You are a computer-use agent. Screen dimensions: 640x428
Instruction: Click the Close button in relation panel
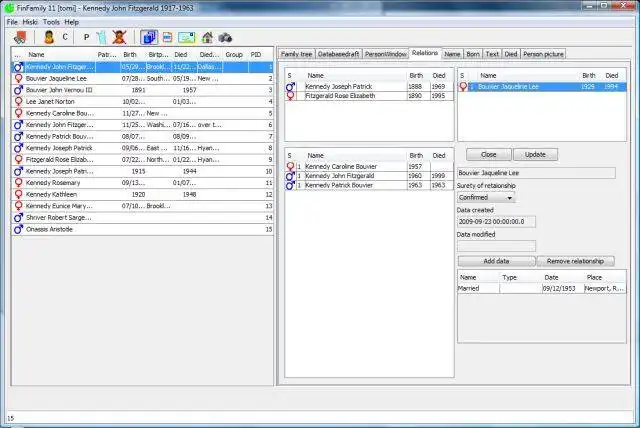[x=489, y=155]
